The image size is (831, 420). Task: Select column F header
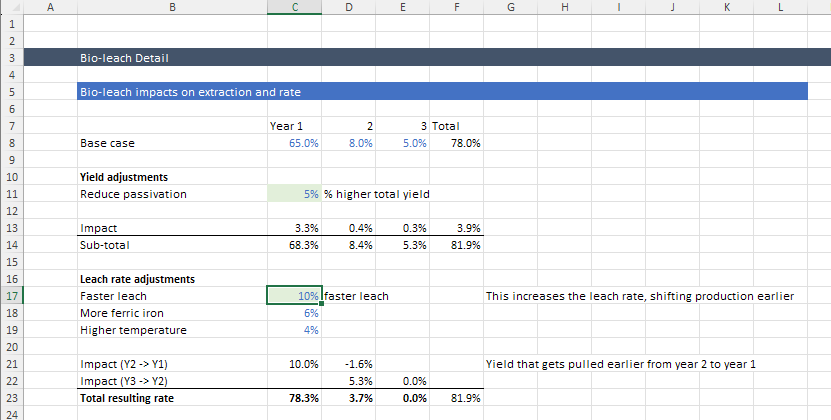point(457,7)
